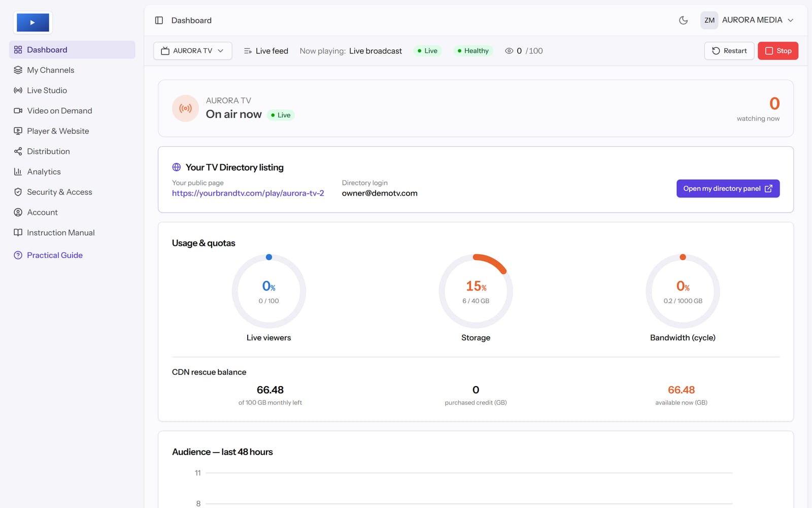Screen dimensions: 812x508
Task: Restart the channel broadcast
Action: click(x=729, y=51)
